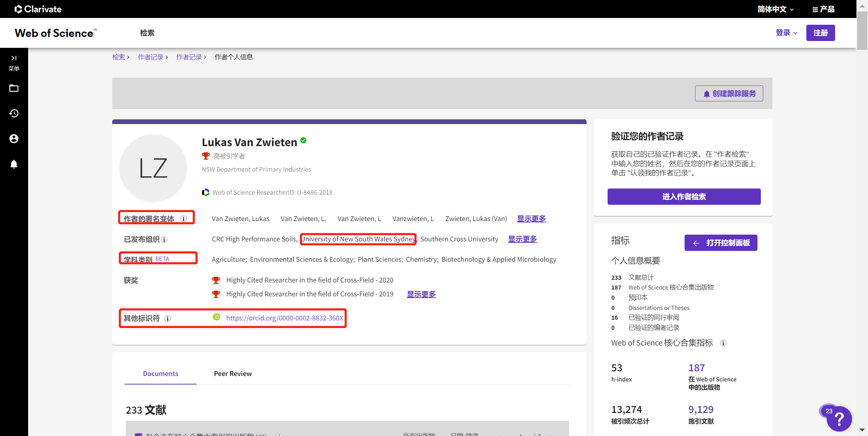This screenshot has width=868, height=436.
Task: Click info icon next to 其他标识符
Action: pos(167,318)
